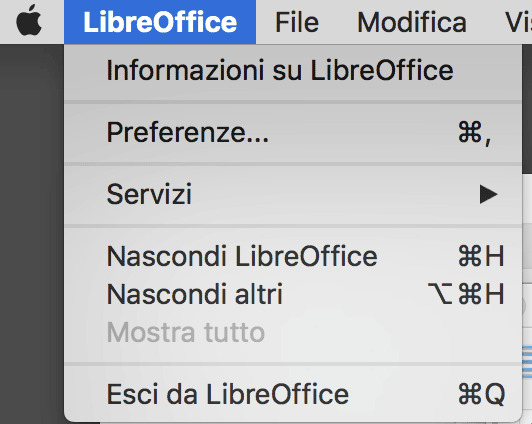Select Nascondi altri
The height and width of the screenshot is (424, 532).
tap(293, 294)
